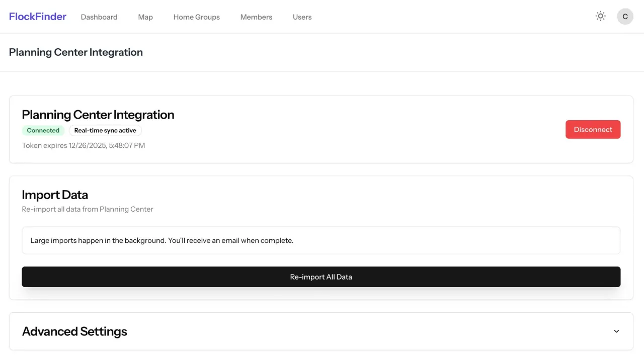Click the Planning Center Integration page title
644x359 pixels.
point(76,52)
